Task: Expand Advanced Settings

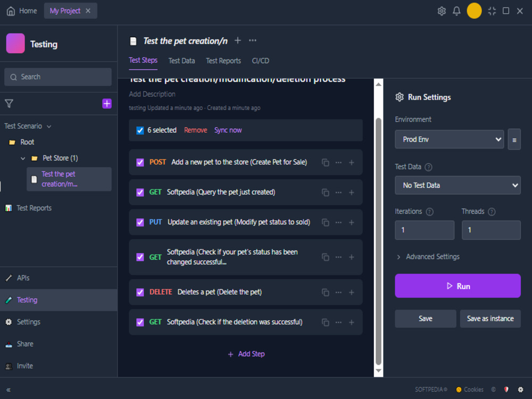Action: (428, 257)
